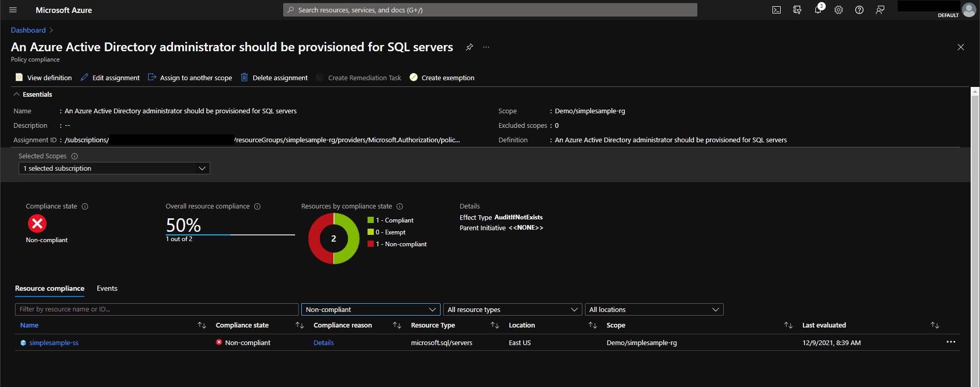
Task: Open the All locations dropdown
Action: [x=654, y=309]
